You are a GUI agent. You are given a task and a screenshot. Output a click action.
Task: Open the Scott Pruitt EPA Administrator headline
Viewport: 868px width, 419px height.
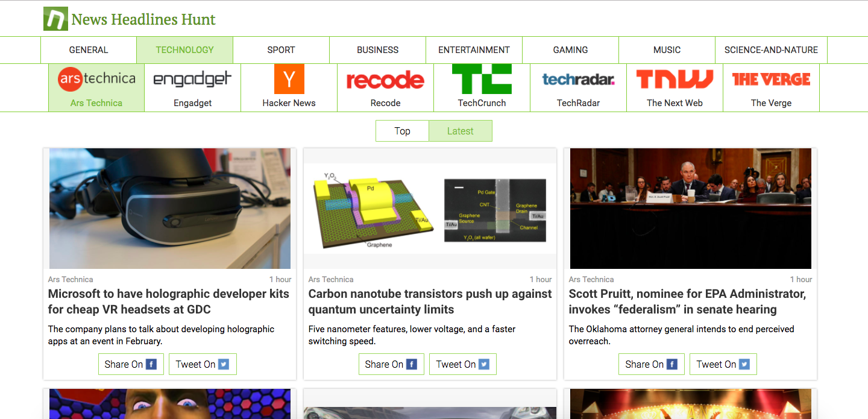[x=687, y=301]
